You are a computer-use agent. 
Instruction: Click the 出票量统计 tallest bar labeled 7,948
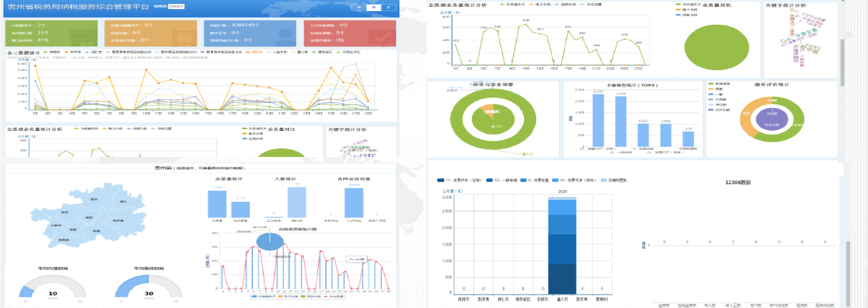pos(217,204)
